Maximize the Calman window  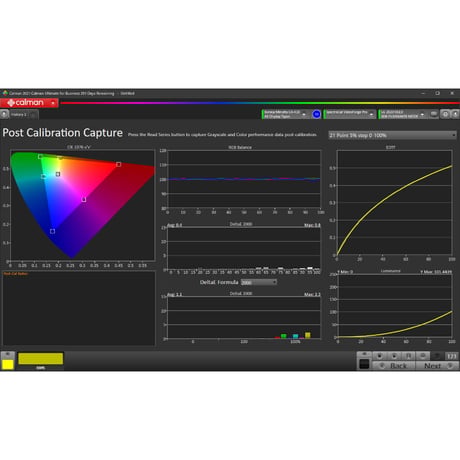(x=438, y=93)
